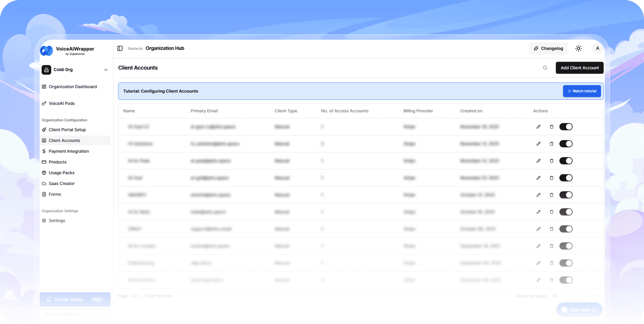Select Client Accounts in the sidebar

(x=64, y=140)
